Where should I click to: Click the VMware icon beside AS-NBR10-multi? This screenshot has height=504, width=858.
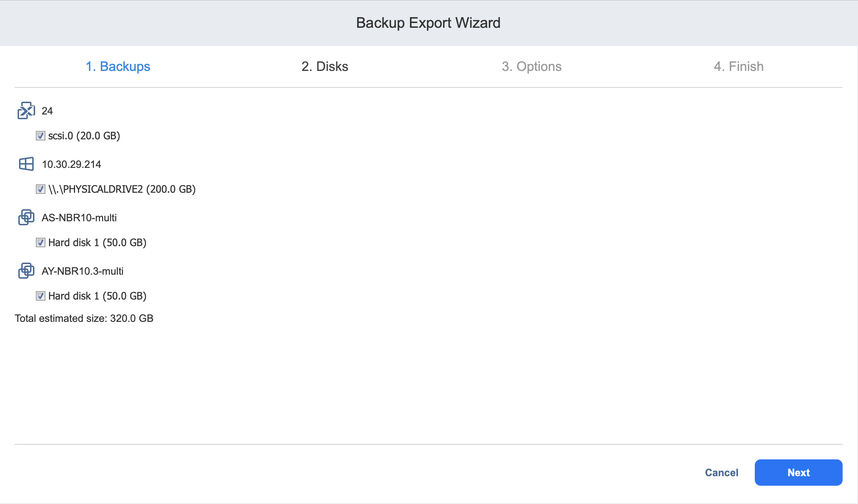(26, 217)
